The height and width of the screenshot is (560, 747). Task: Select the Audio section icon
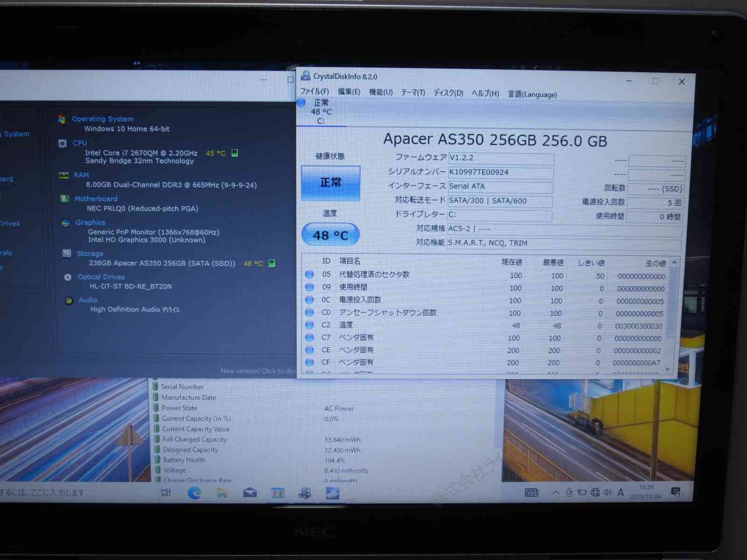pos(69,300)
